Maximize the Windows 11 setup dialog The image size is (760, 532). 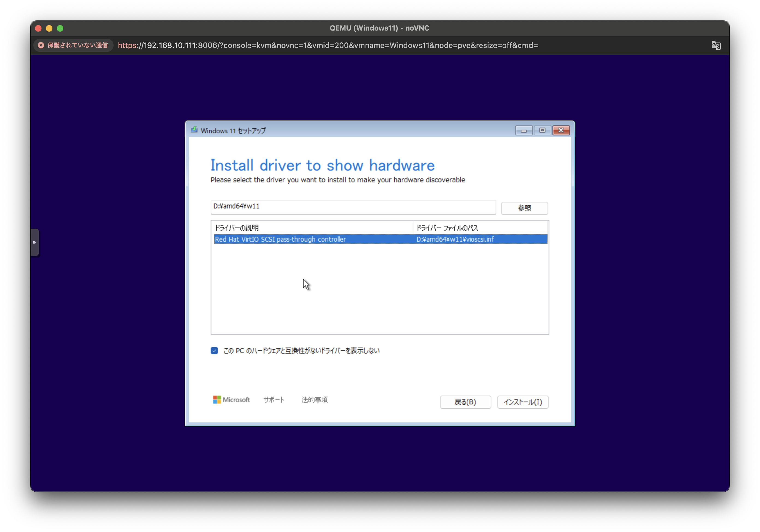click(x=542, y=130)
